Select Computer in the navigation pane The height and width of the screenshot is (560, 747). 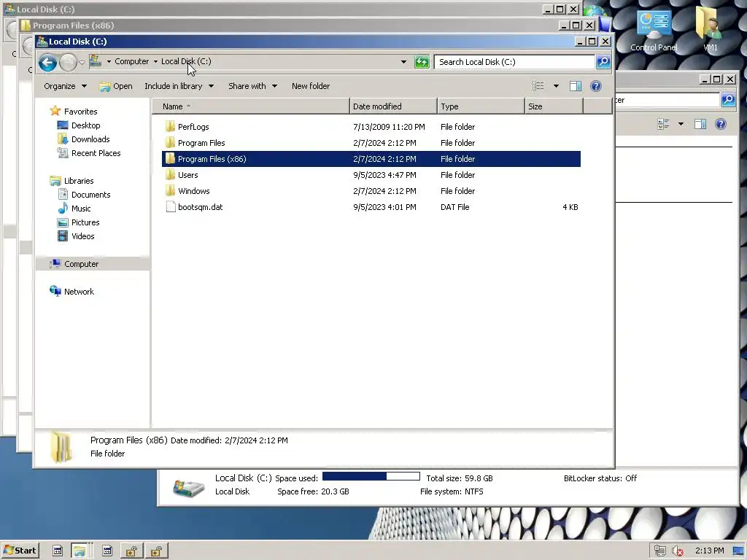click(81, 264)
